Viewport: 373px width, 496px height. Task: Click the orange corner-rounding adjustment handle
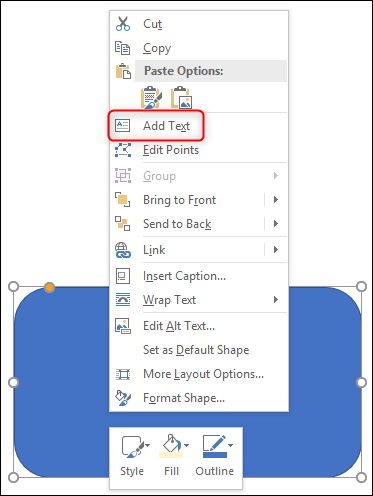(50, 287)
